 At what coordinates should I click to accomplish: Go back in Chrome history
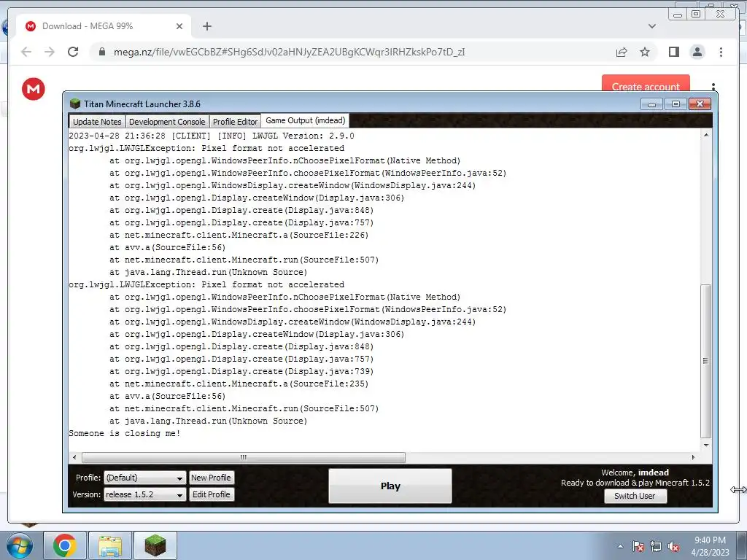[x=26, y=52]
